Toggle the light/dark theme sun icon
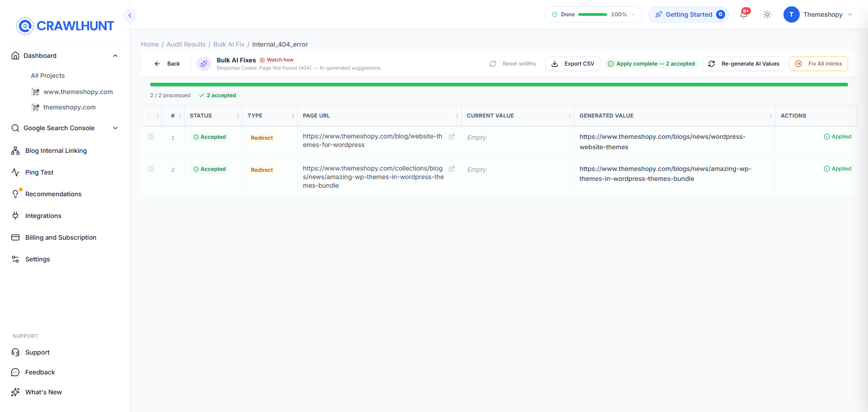The height and width of the screenshot is (412, 868). point(767,14)
